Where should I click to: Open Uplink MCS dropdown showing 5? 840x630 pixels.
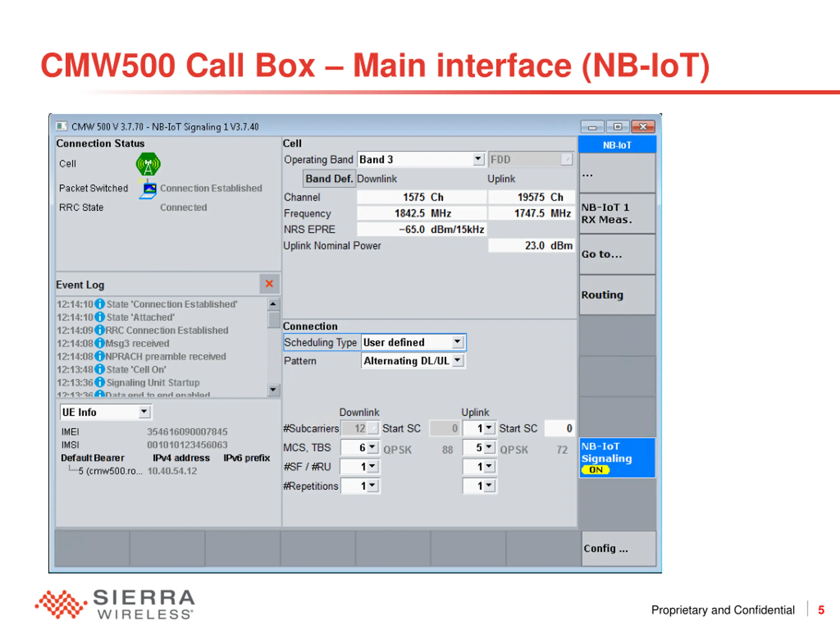(x=489, y=447)
